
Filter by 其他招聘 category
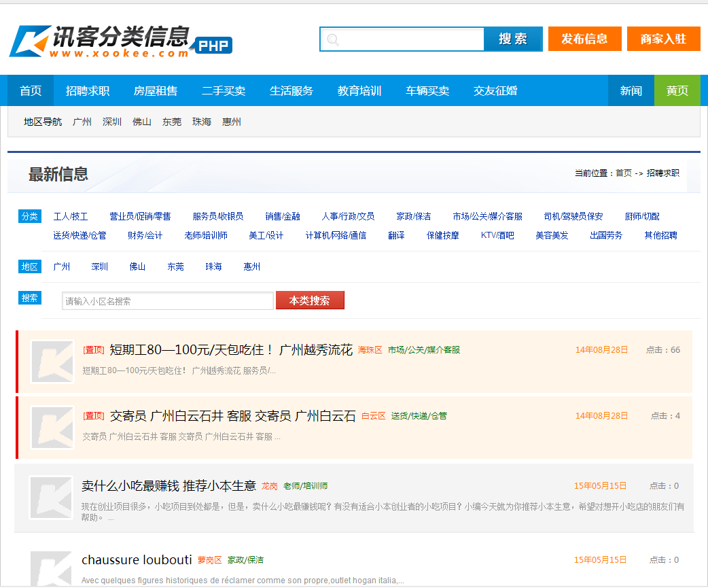tap(660, 235)
